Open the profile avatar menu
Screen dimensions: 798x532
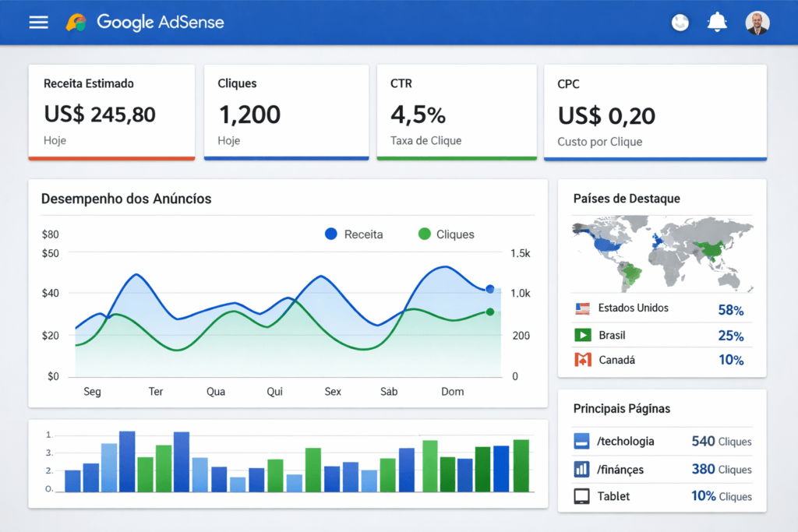click(756, 22)
